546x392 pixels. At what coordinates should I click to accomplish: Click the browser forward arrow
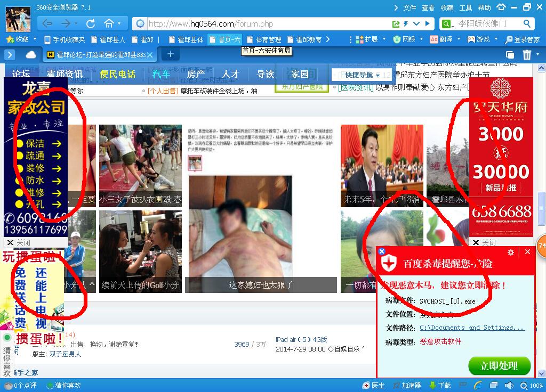point(66,23)
